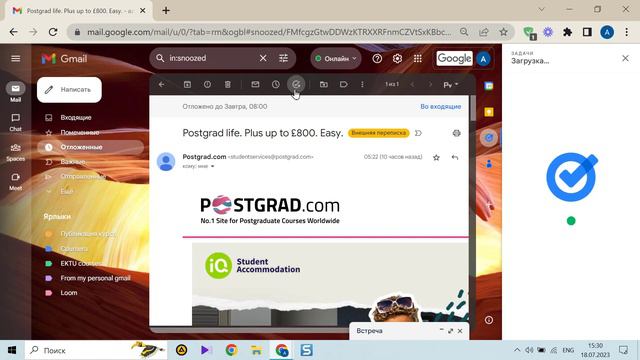Click the email content scrollbar

[473, 109]
